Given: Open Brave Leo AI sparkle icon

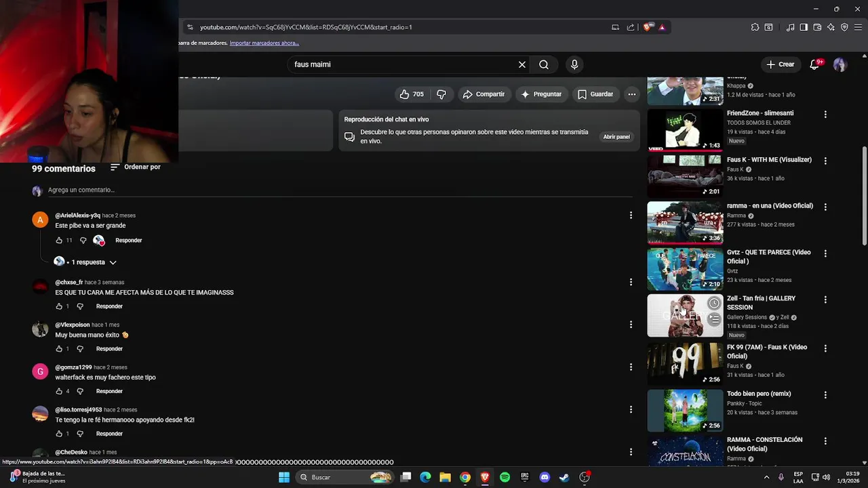Looking at the screenshot, I should tap(831, 27).
